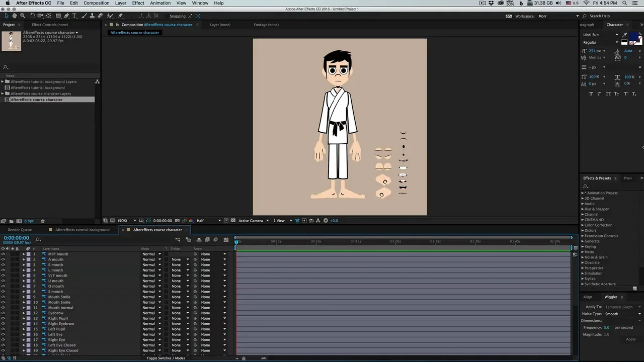This screenshot has height=362, width=644.
Task: Open the Composition menu
Action: (x=96, y=3)
